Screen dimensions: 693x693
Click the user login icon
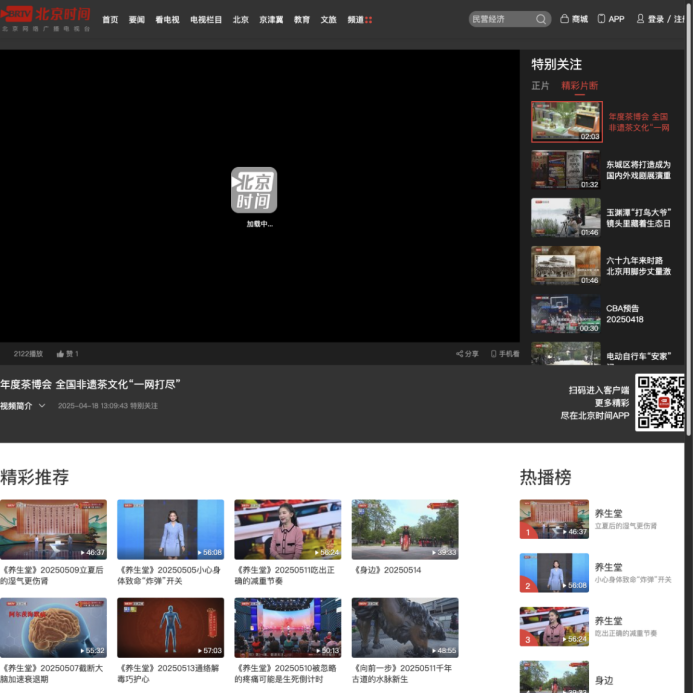click(640, 19)
